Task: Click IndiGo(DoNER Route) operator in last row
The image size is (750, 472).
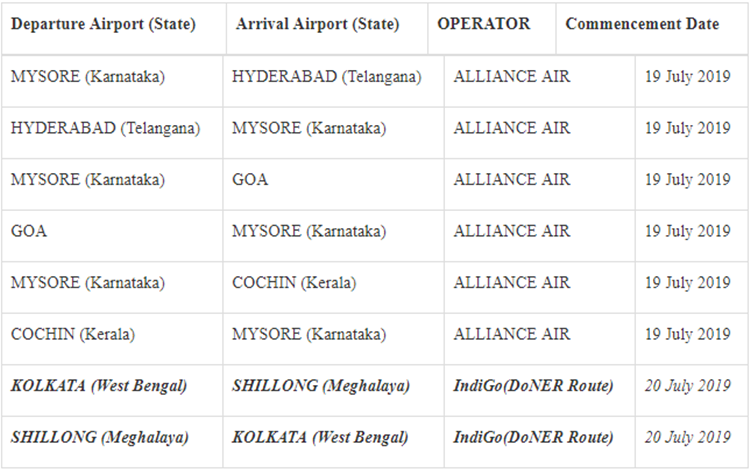Action: coord(533,438)
